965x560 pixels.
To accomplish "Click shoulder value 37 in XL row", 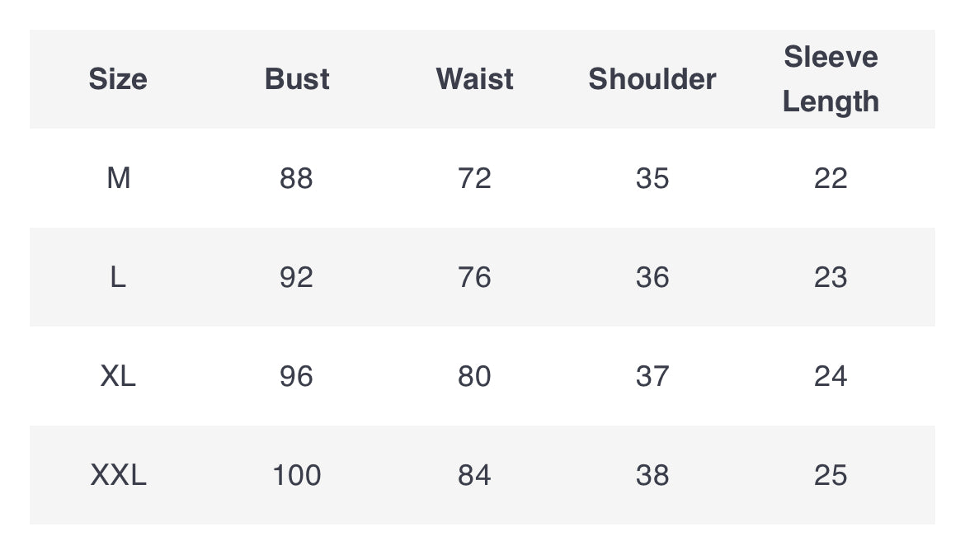I will point(652,376).
